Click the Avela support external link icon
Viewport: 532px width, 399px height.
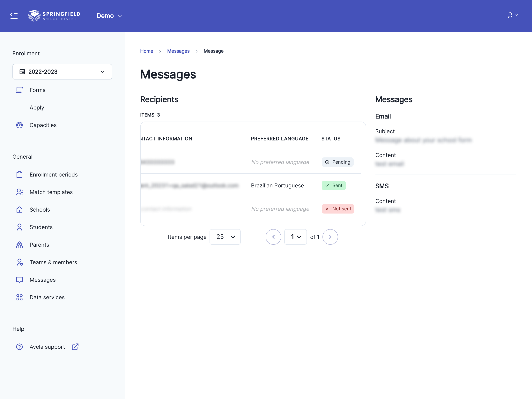pyautogui.click(x=75, y=347)
